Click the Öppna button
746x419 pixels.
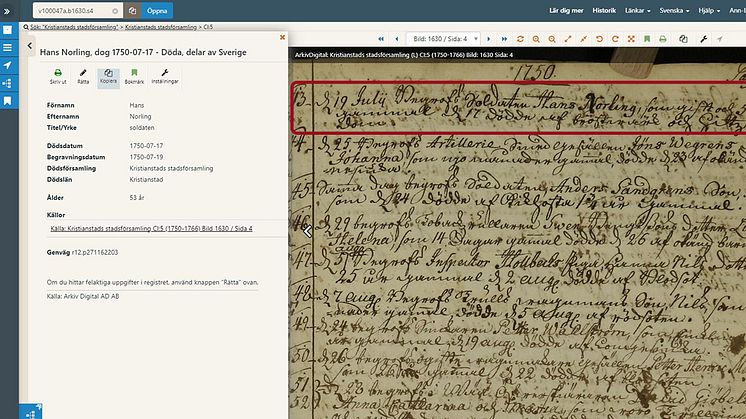[157, 10]
